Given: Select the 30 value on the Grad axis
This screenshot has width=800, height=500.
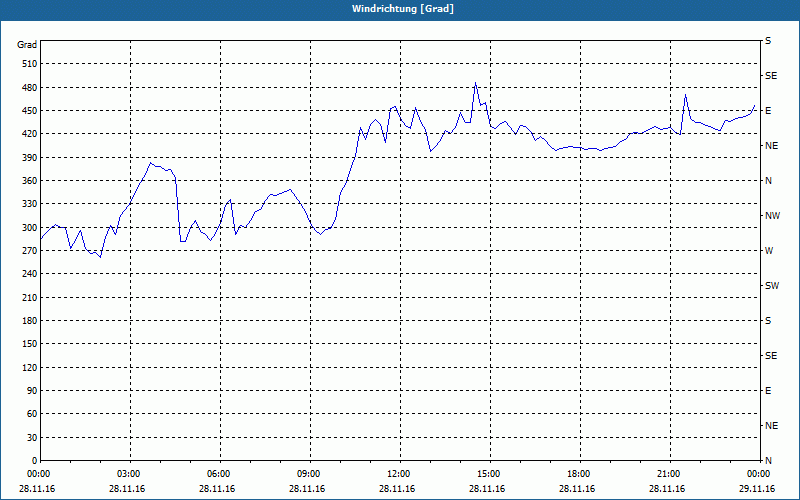Looking at the screenshot, I should tap(32, 437).
